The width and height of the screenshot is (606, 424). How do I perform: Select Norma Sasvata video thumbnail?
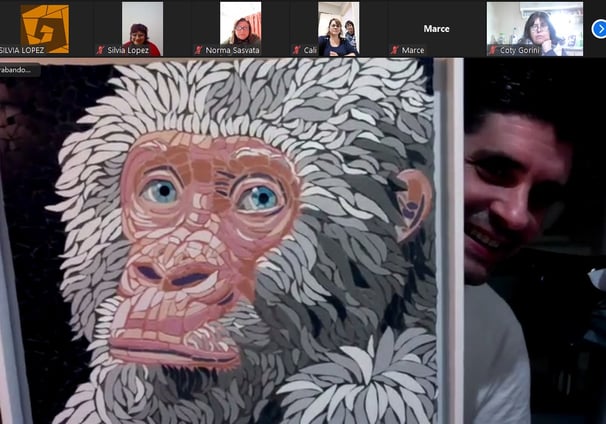240,29
